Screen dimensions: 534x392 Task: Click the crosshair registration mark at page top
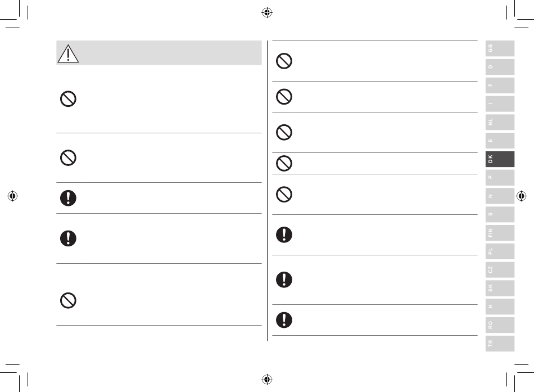click(x=267, y=12)
